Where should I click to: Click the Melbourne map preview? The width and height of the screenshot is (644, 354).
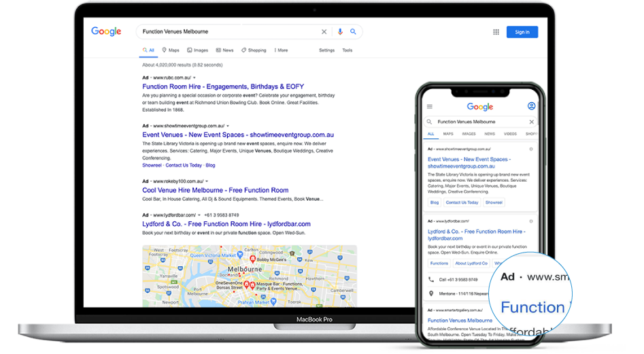pos(249,276)
